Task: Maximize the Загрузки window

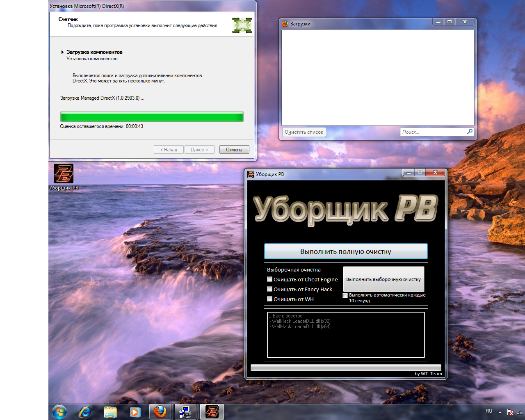Action: tap(450, 22)
